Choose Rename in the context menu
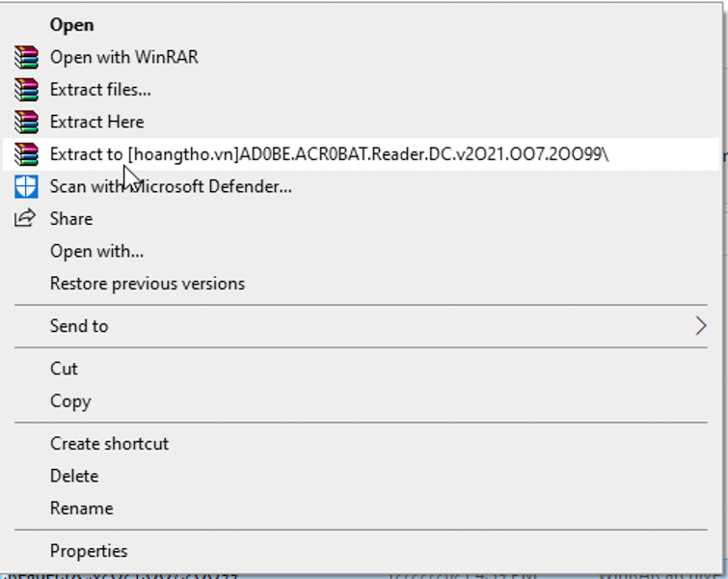 (x=81, y=509)
